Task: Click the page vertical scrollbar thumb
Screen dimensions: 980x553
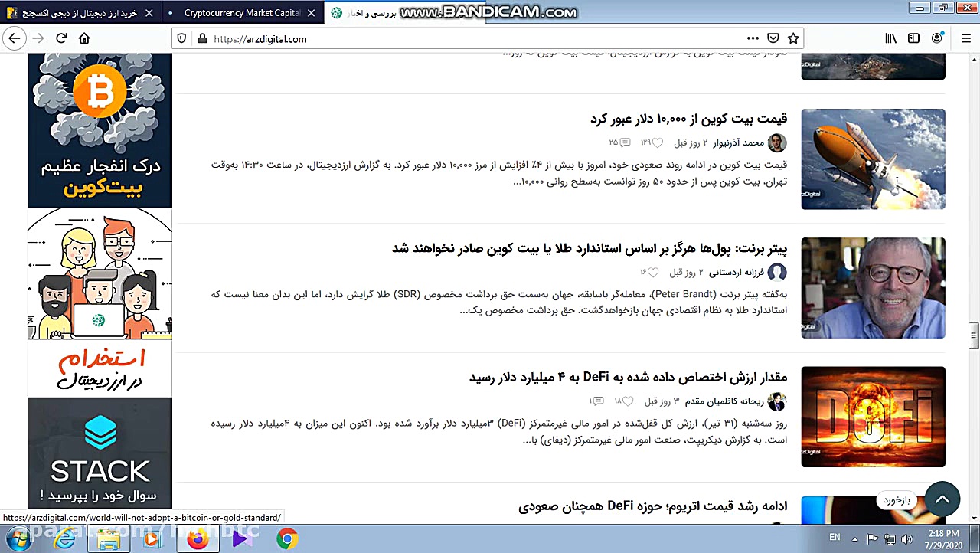Action: [x=973, y=335]
